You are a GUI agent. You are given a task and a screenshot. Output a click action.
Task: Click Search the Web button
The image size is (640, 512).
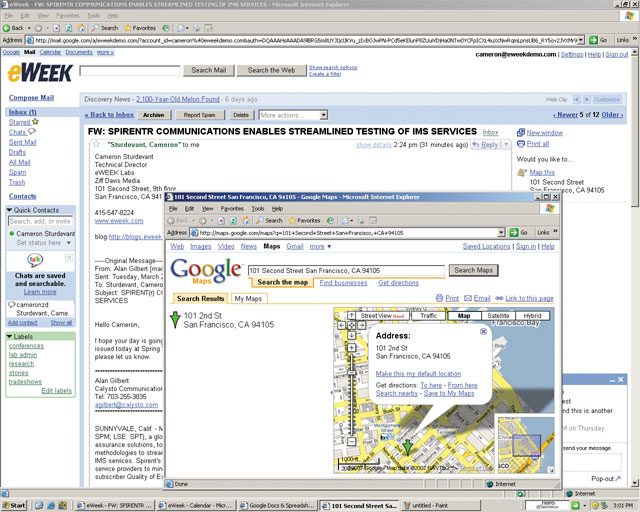271,70
